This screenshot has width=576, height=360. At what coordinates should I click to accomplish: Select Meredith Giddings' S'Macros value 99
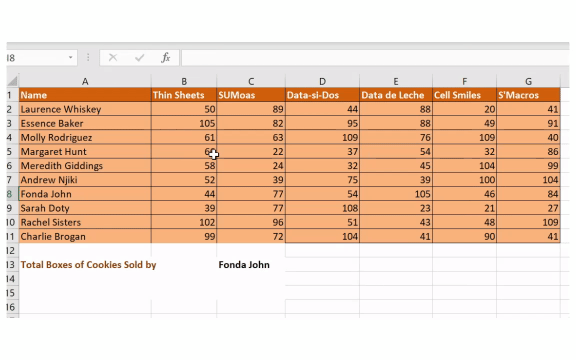(528, 166)
